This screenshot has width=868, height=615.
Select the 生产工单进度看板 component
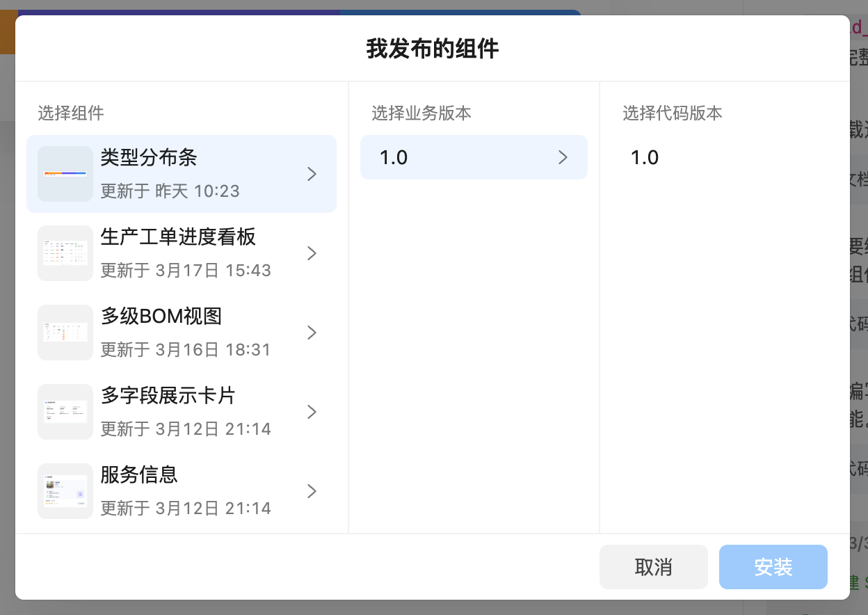182,253
